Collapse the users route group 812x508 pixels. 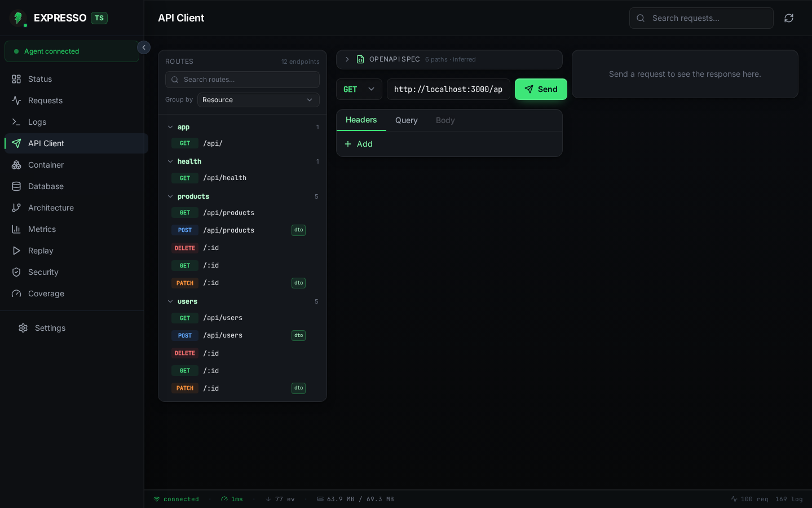point(242,301)
